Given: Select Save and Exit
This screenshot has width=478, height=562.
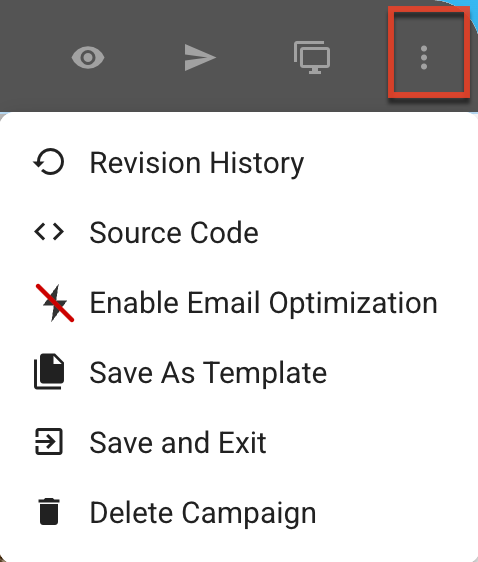Looking at the screenshot, I should click(239, 443).
